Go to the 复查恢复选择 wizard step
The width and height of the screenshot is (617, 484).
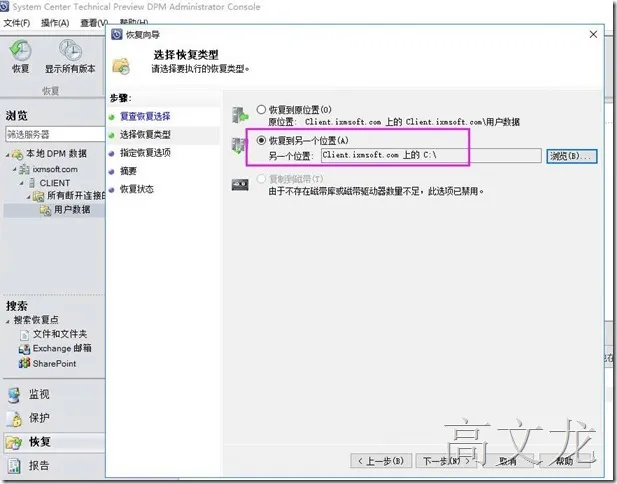point(145,116)
